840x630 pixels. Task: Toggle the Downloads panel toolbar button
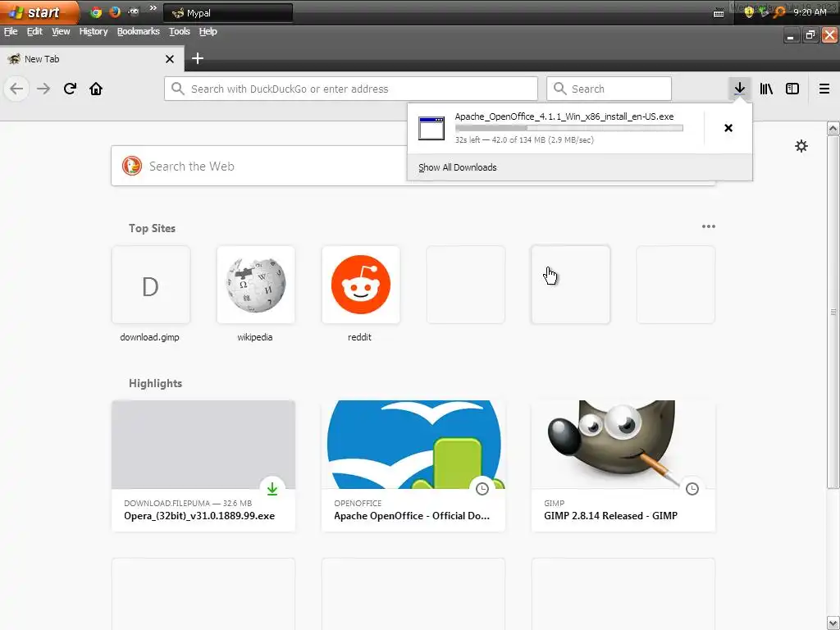(x=739, y=89)
